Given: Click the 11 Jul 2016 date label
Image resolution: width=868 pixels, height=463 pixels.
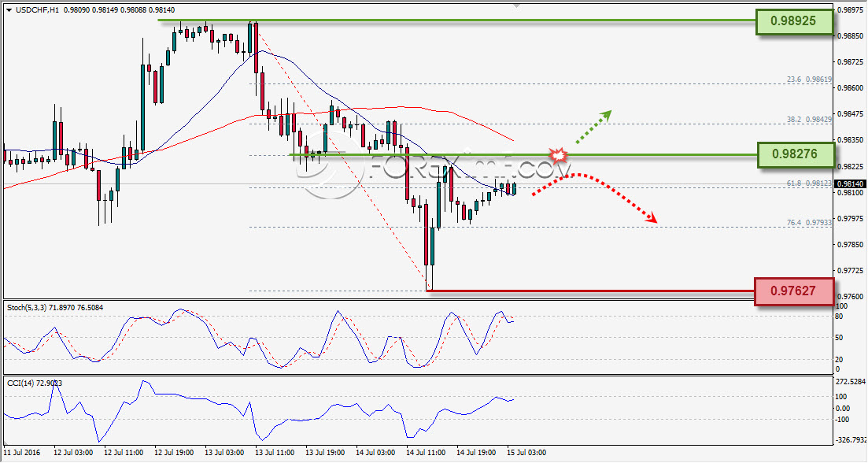Looking at the screenshot, I should (23, 453).
